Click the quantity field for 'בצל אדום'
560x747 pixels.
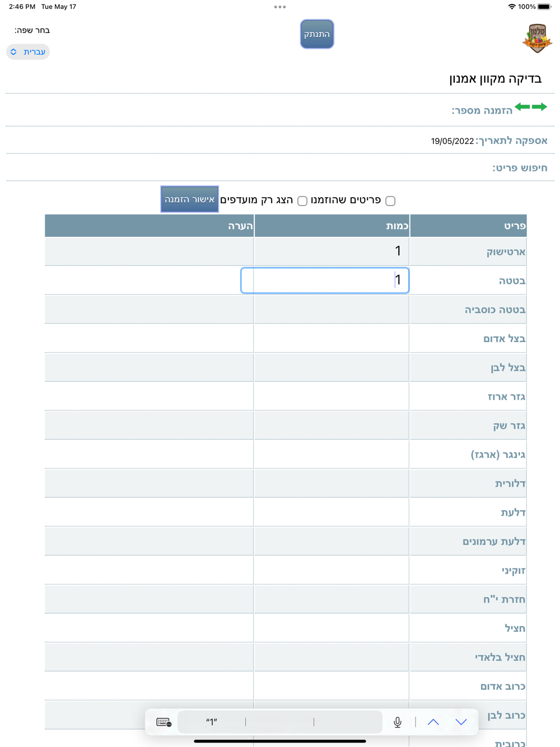332,338
